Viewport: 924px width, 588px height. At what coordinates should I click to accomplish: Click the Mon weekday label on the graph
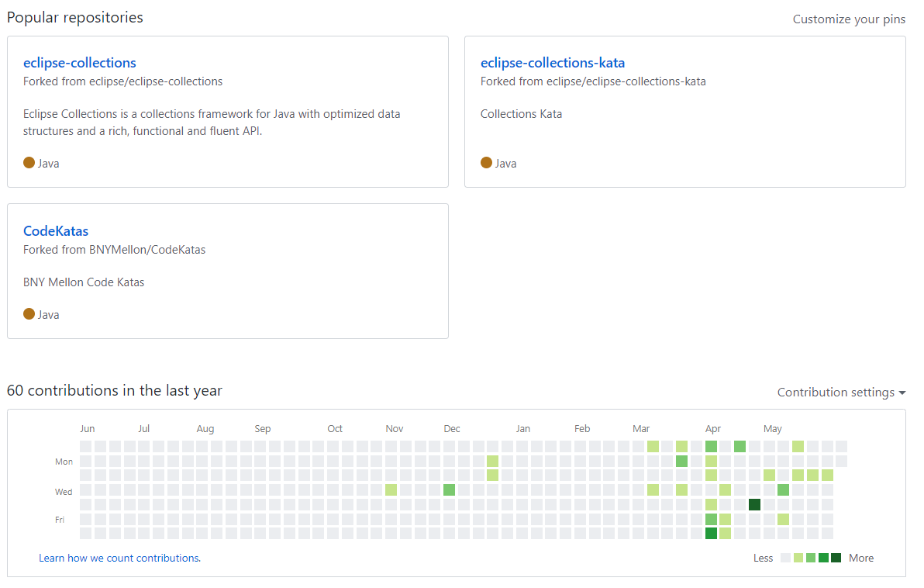64,462
